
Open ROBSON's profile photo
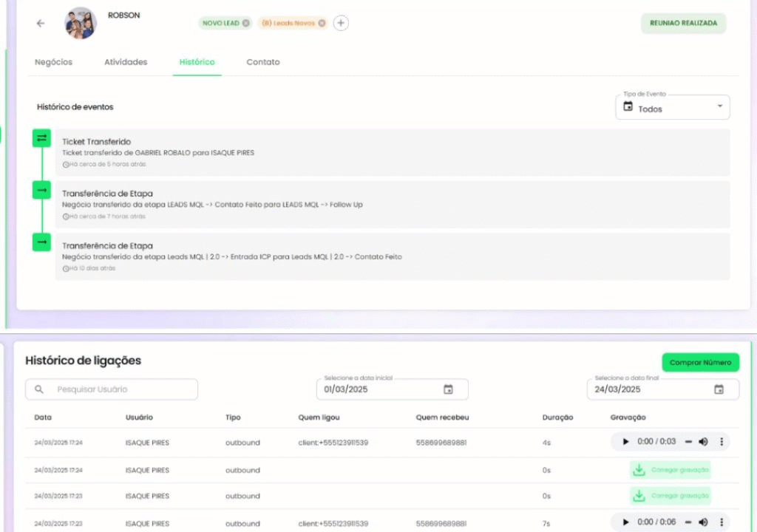click(80, 23)
